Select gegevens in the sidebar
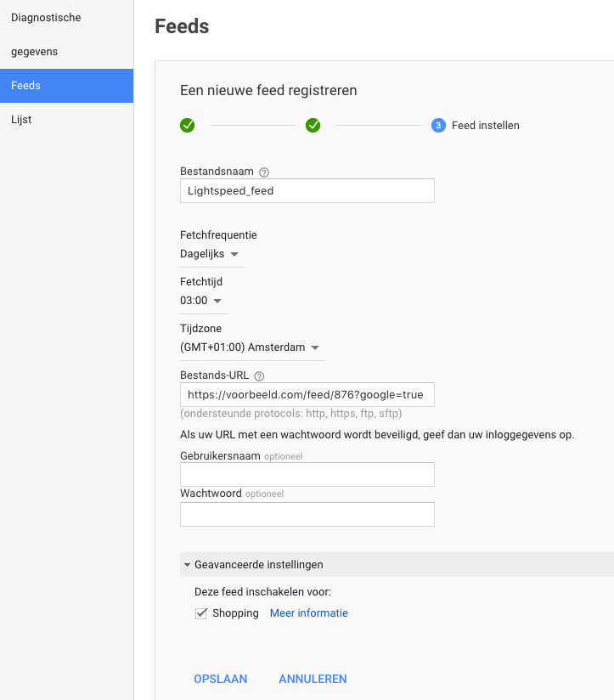The height and width of the screenshot is (700, 614). (x=35, y=52)
